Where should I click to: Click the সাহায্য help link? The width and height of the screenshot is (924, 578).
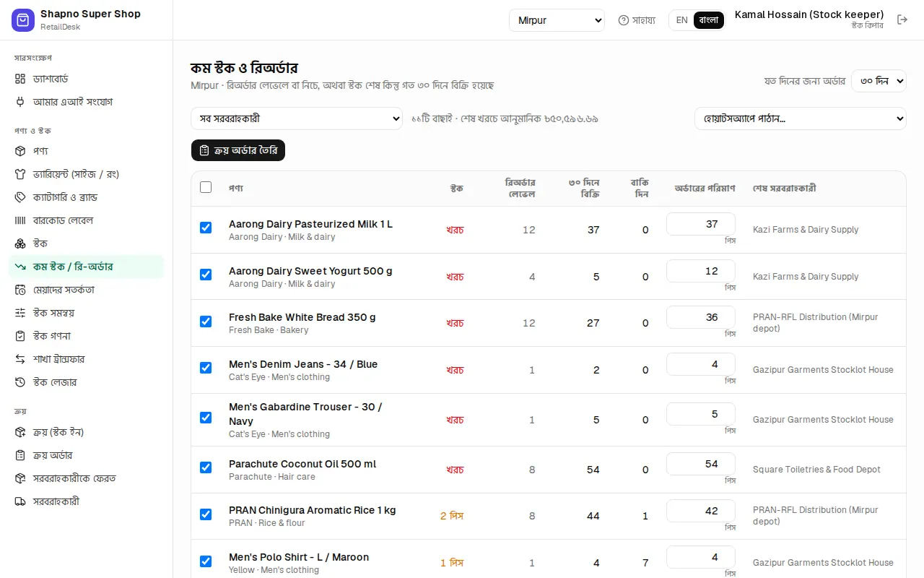[637, 20]
